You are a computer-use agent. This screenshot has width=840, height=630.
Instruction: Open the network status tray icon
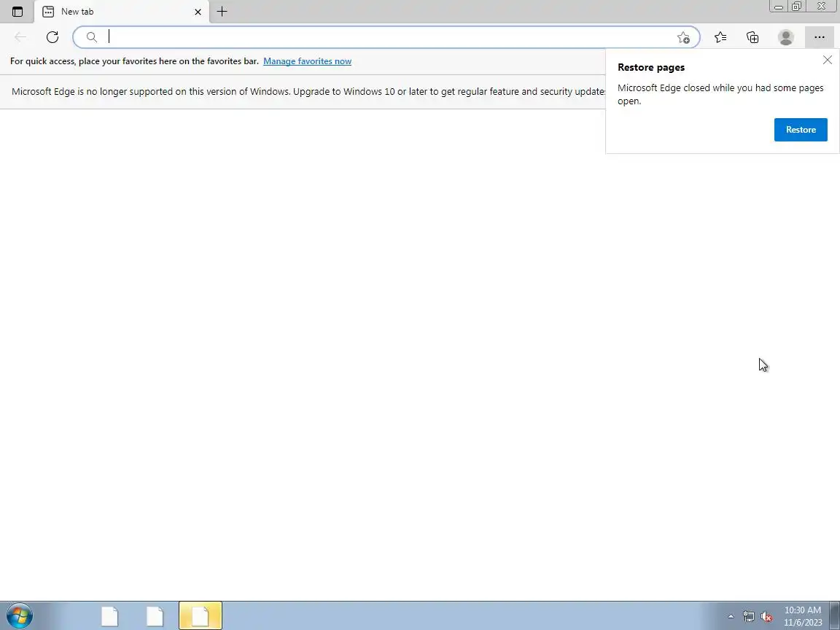(x=748, y=617)
